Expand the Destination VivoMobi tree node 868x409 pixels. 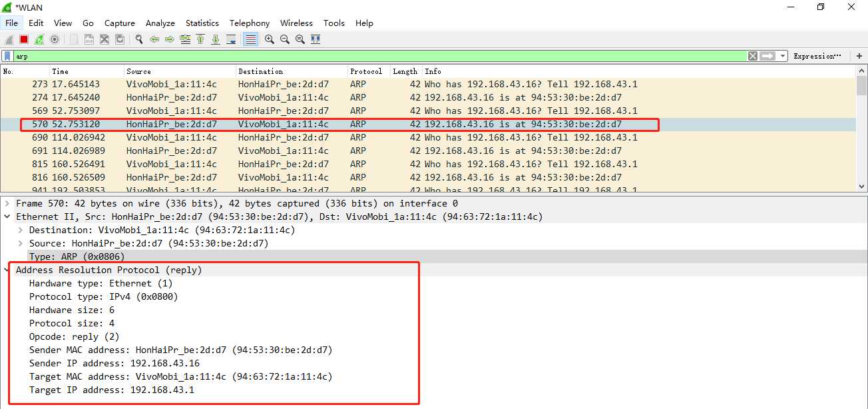pos(21,230)
